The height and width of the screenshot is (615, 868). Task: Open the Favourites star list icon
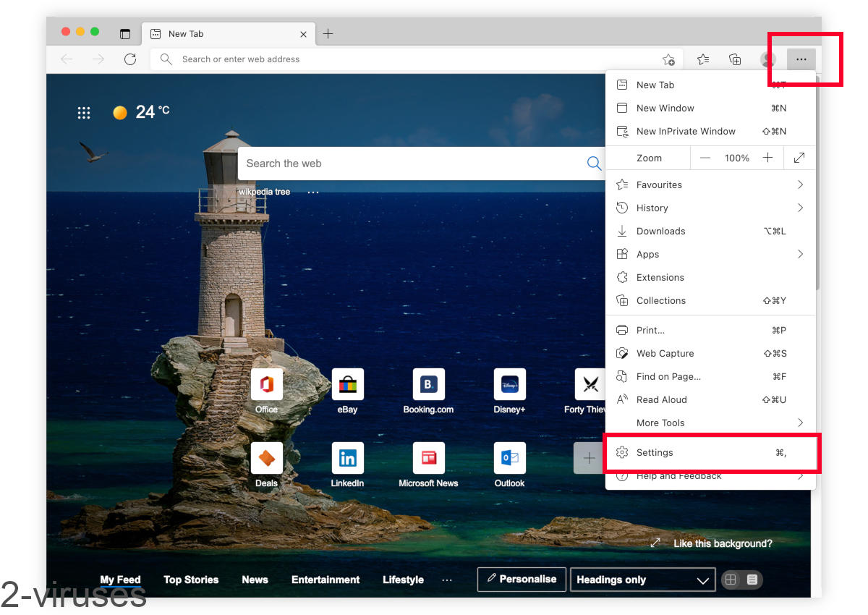pyautogui.click(x=702, y=59)
